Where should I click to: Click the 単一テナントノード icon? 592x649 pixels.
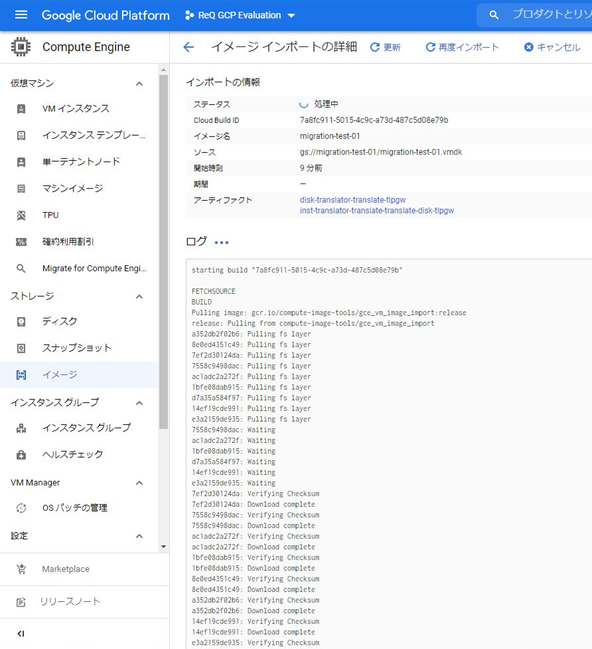tap(21, 162)
